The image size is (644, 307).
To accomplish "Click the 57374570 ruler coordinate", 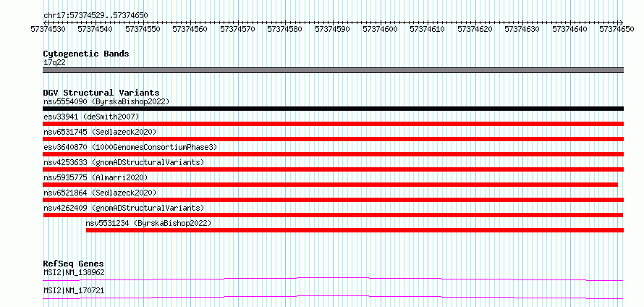I will click(237, 29).
